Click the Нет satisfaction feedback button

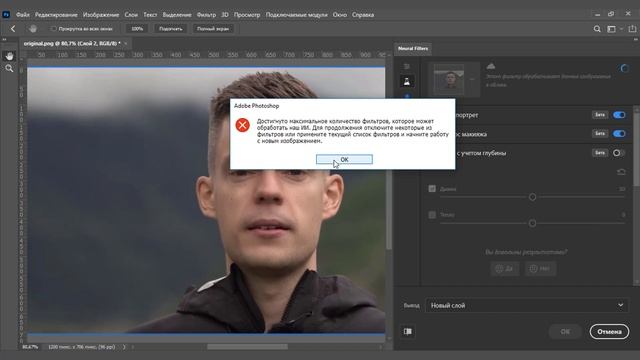tap(540, 269)
